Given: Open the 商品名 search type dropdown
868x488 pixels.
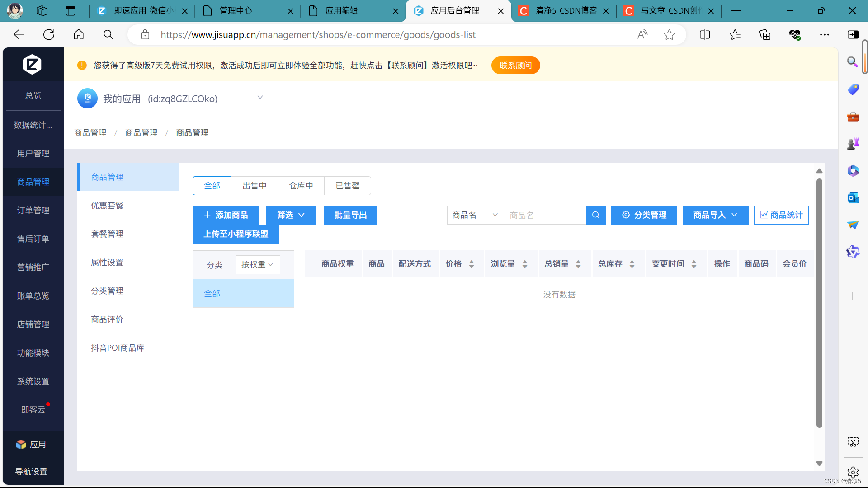Looking at the screenshot, I should click(x=475, y=215).
